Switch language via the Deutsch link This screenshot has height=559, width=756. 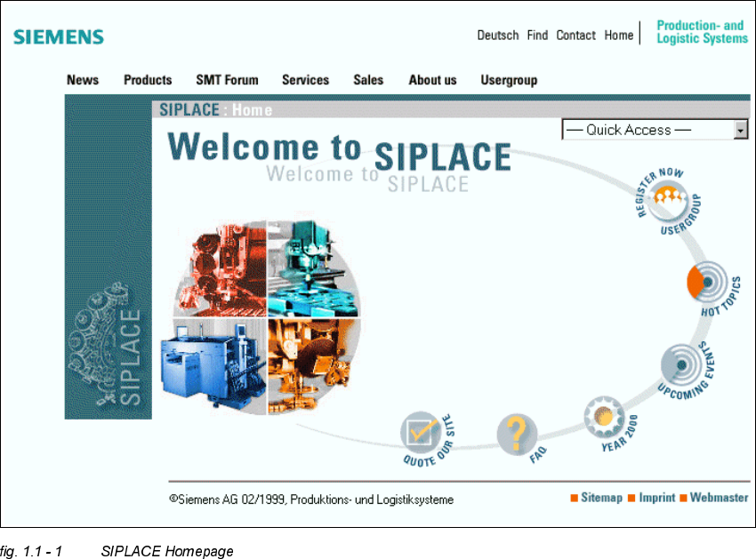coord(498,36)
